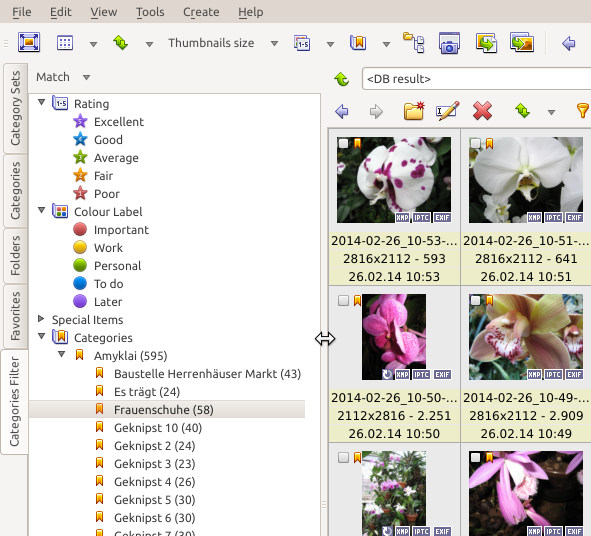591x536 pixels.
Task: Open the Create menu
Action: click(x=201, y=12)
